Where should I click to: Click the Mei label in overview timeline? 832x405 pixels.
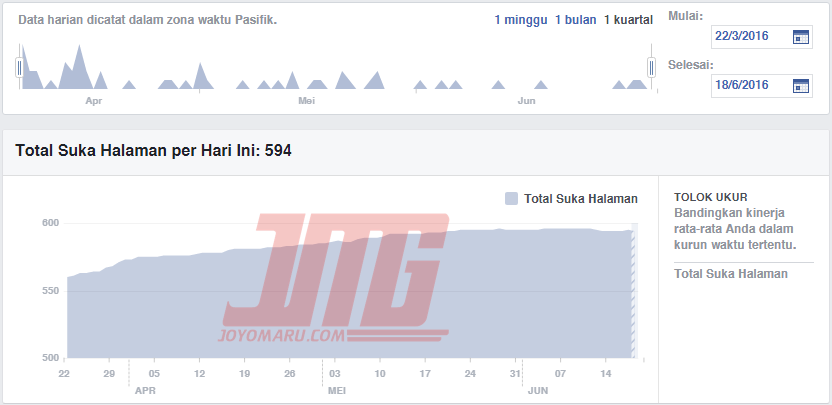(307, 101)
